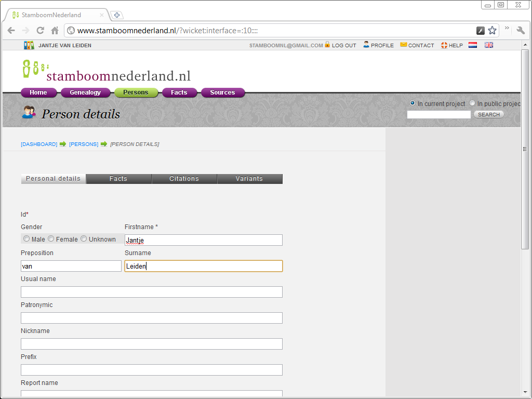Select Unknown gender radio
This screenshot has width=532, height=399.
(x=84, y=239)
